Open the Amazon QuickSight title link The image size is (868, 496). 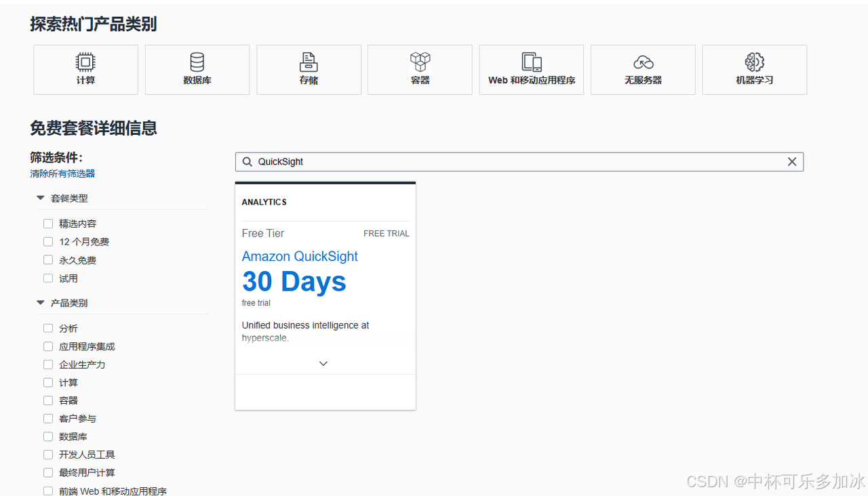pyautogui.click(x=300, y=257)
